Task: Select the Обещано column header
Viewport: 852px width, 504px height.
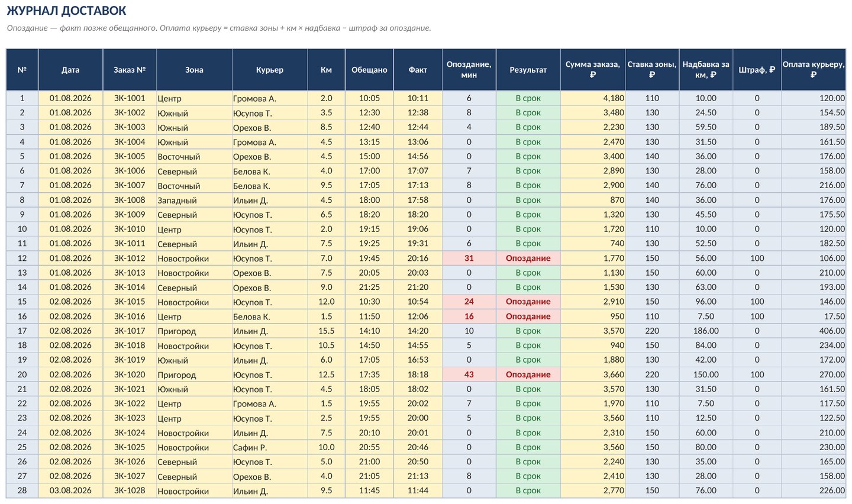Action: 369,70
